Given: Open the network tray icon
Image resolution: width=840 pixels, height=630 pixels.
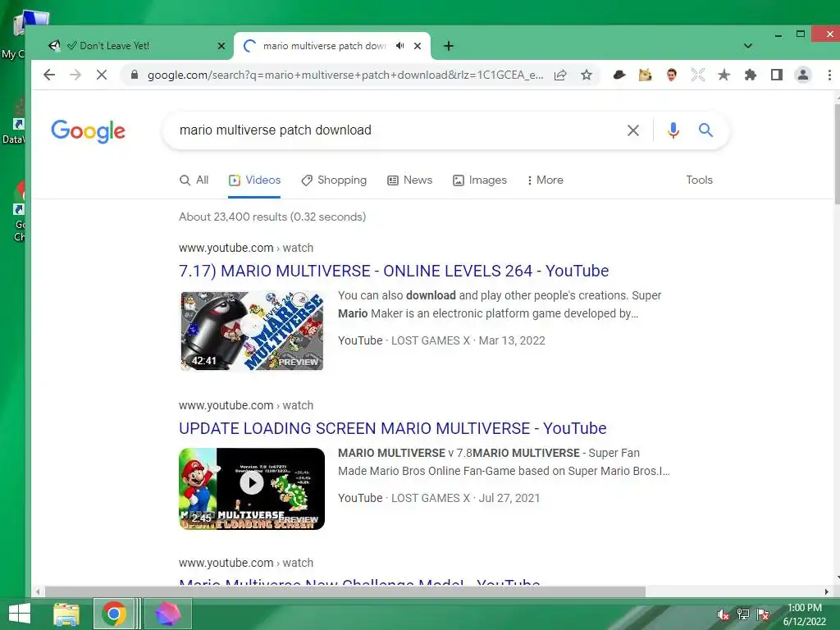Looking at the screenshot, I should tap(743, 614).
